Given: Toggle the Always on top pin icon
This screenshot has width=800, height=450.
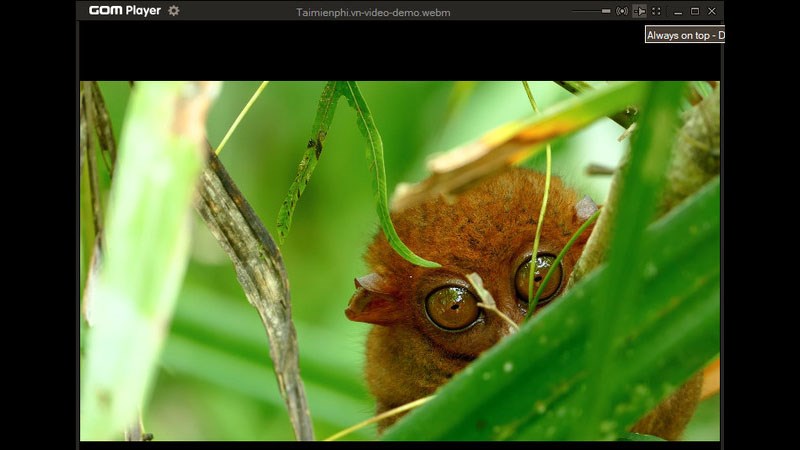Looking at the screenshot, I should click(639, 11).
